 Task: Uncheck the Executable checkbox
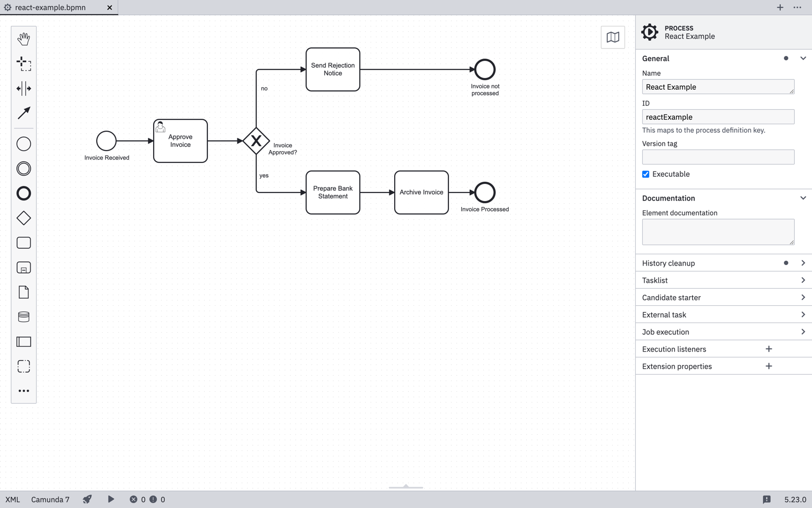[646, 174]
